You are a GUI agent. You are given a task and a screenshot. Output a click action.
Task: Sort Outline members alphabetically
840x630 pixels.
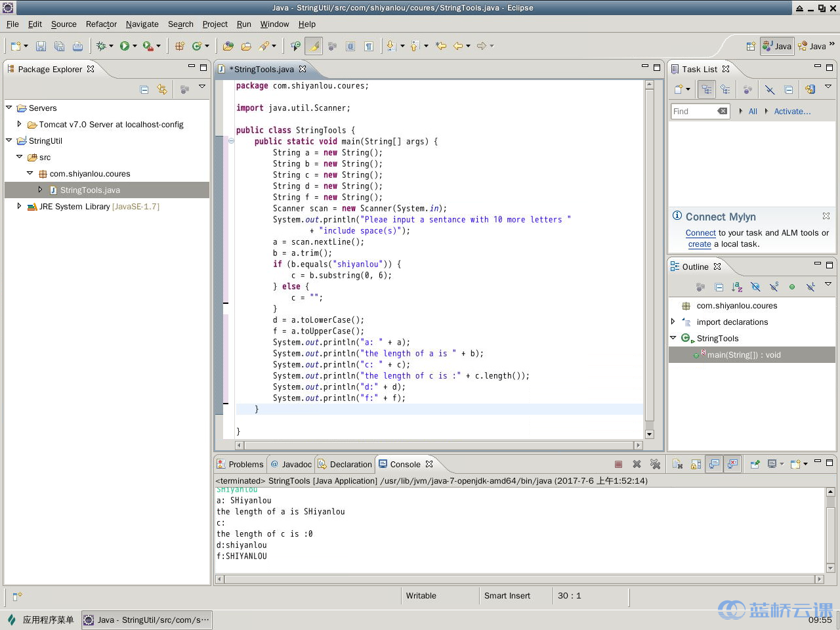737,287
